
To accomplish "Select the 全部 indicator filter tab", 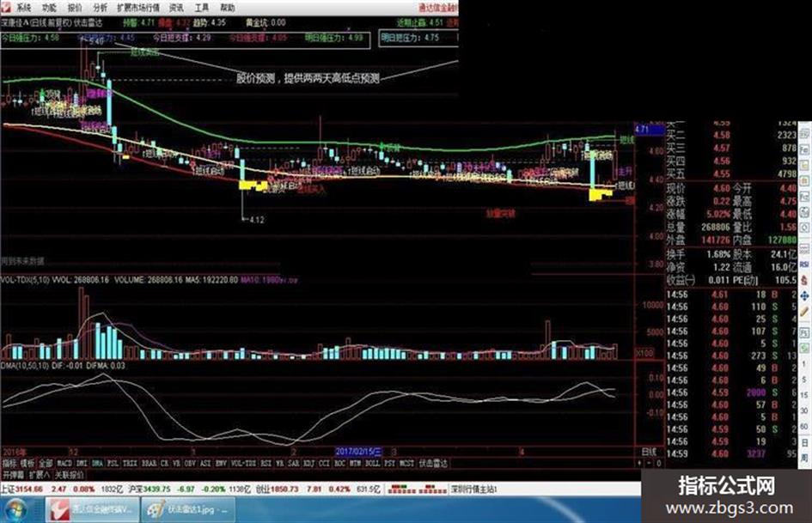I will 46,464.
